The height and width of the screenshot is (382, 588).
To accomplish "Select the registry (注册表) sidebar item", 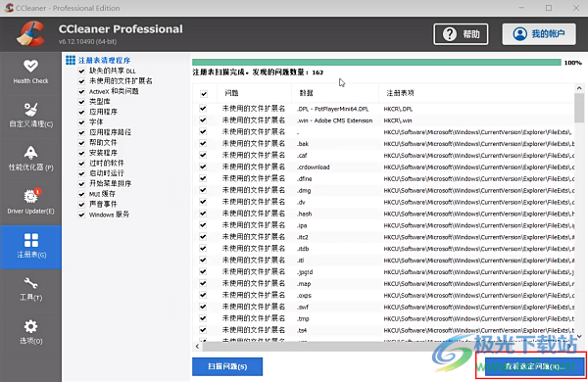I will 30,247.
